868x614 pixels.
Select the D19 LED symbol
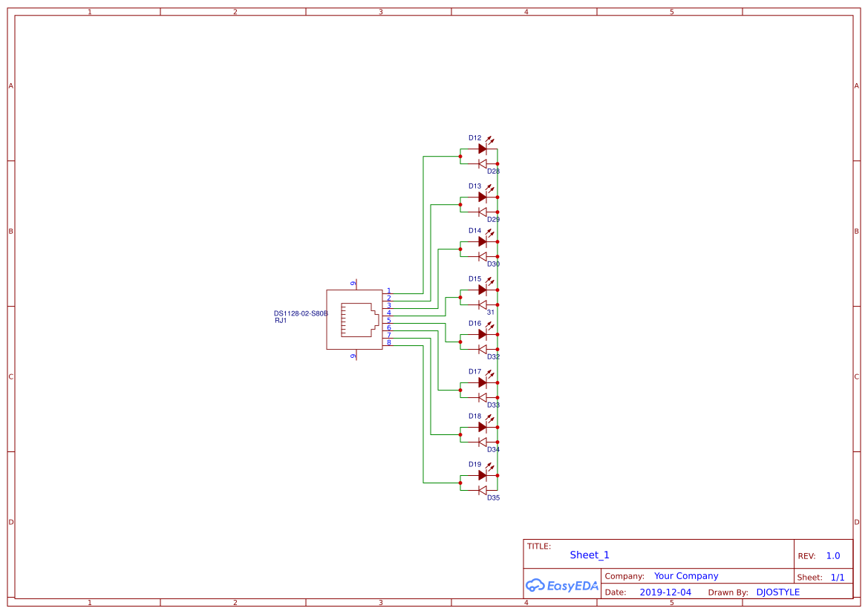[483, 474]
